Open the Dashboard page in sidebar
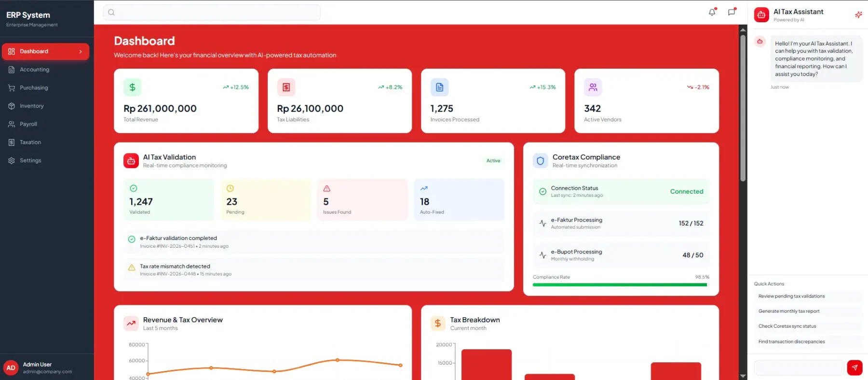The height and width of the screenshot is (380, 868). 46,52
